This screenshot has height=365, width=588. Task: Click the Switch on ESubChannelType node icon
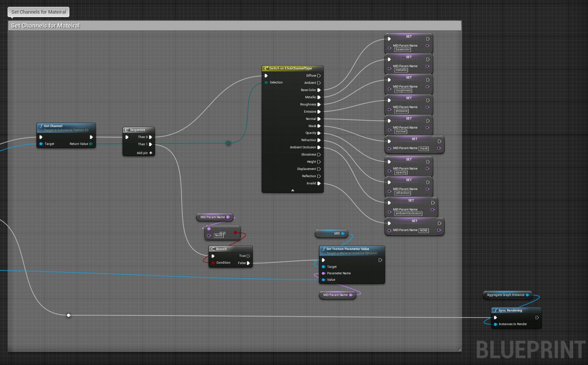coord(265,68)
